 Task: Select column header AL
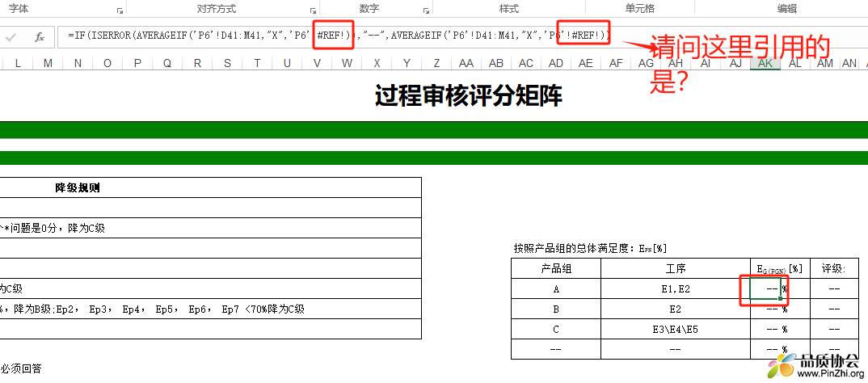tap(795, 63)
